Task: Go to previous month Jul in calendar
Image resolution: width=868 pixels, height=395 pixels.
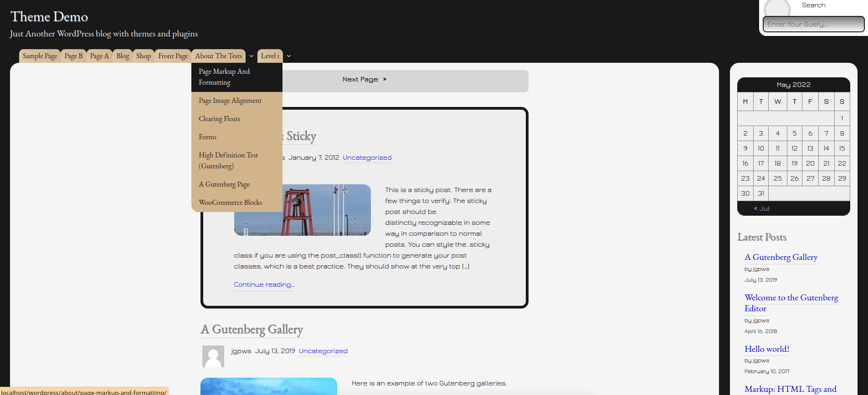Action: (x=762, y=208)
